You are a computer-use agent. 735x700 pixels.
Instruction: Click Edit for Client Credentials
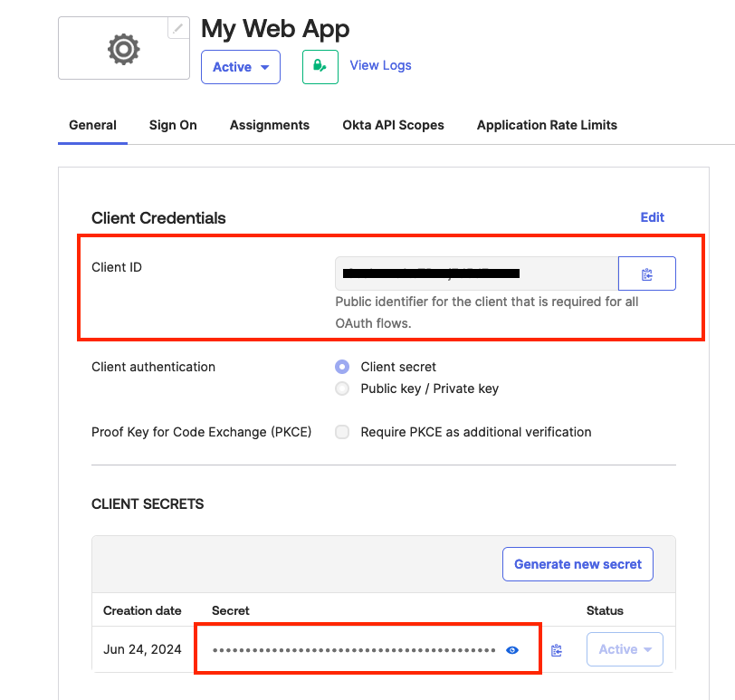point(653,217)
